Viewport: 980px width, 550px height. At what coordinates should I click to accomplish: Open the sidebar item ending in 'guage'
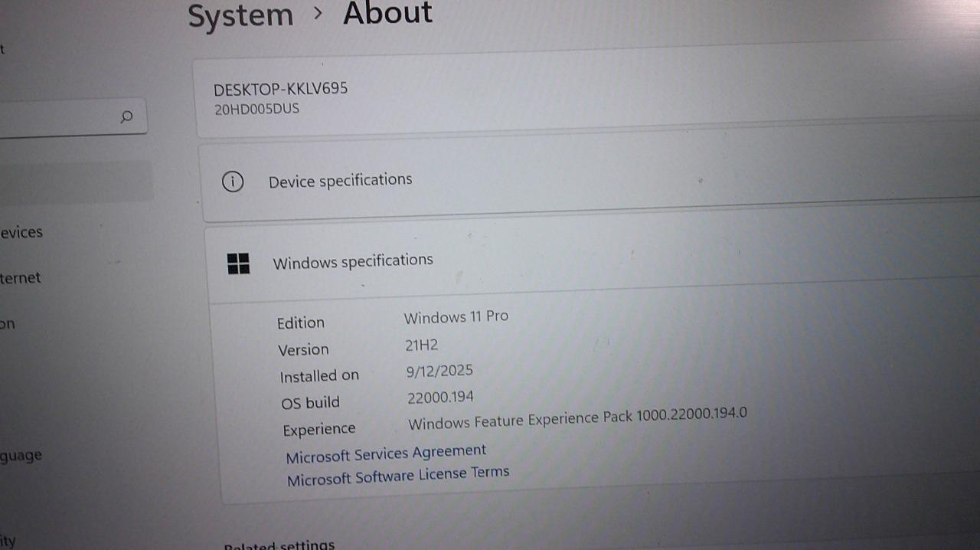coord(21,456)
